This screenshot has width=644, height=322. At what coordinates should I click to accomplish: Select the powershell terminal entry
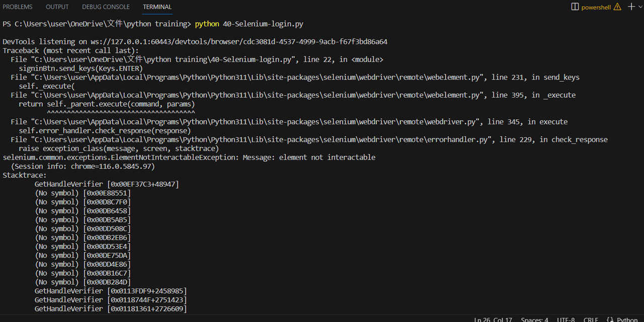[597, 7]
